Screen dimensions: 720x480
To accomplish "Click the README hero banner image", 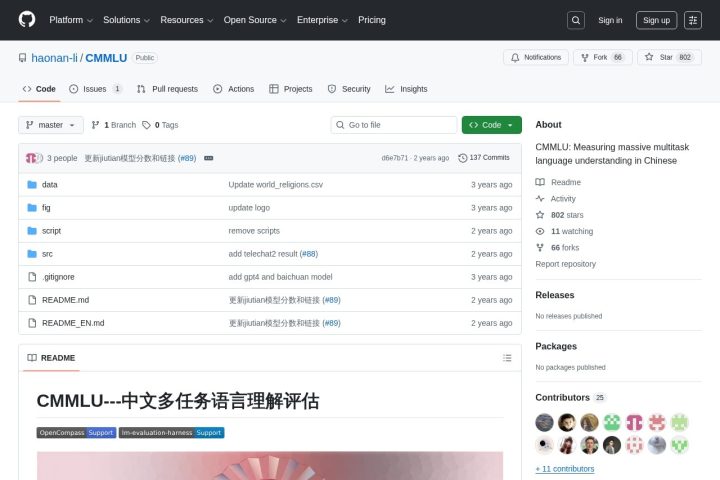I will (270, 466).
